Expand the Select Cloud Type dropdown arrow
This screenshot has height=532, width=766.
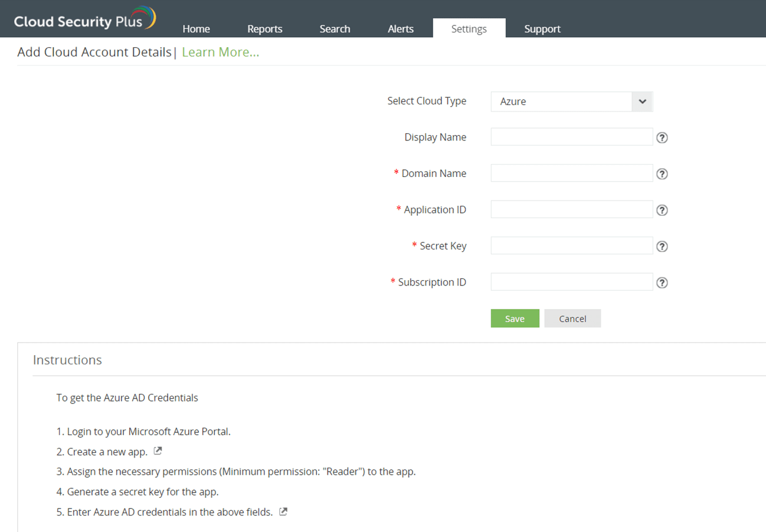coord(643,101)
